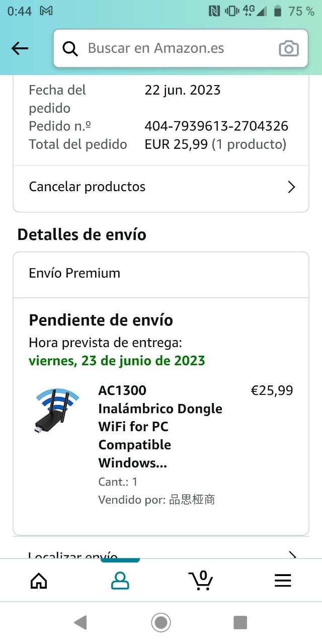Open the account profile icon
This screenshot has height=644, width=322.
pyautogui.click(x=120, y=581)
